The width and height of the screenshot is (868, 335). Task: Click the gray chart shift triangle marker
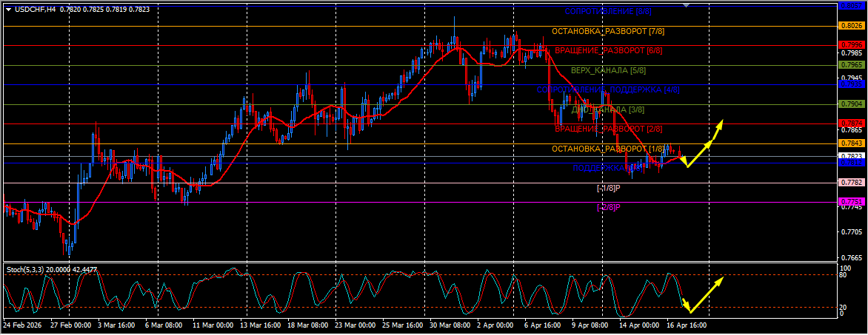[687, 5]
